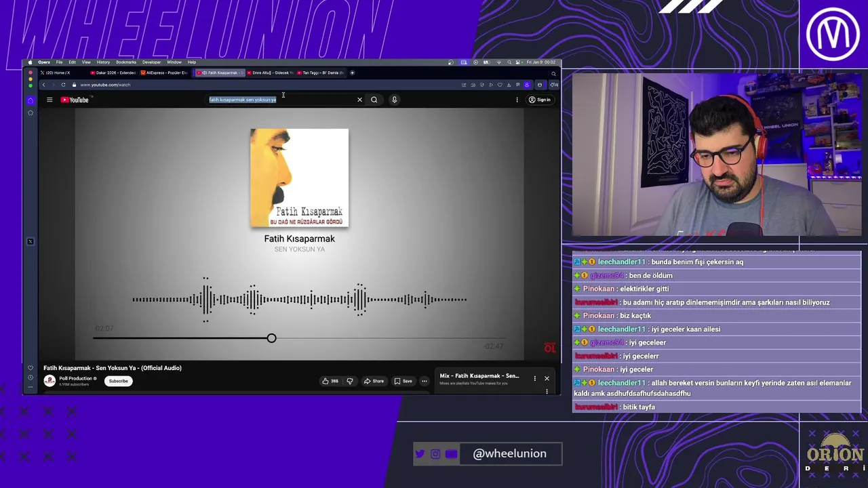The image size is (868, 488).
Task: Open the Mix panel three-dot menu
Action: point(534,378)
